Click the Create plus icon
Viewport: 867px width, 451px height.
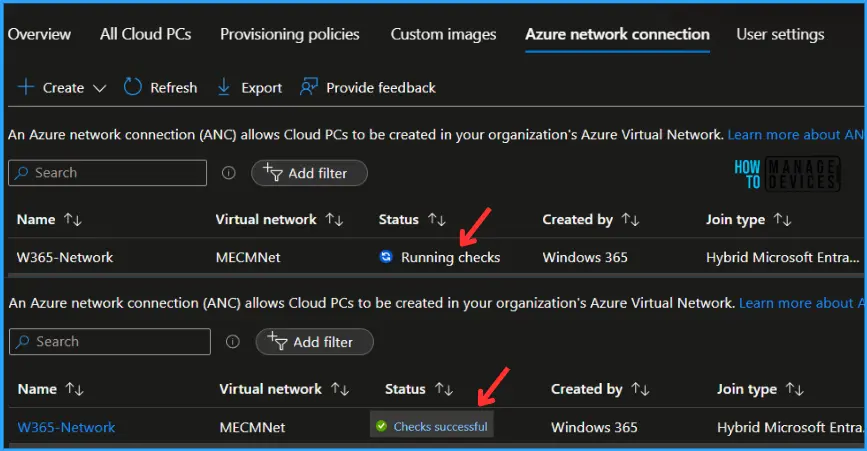[x=25, y=87]
